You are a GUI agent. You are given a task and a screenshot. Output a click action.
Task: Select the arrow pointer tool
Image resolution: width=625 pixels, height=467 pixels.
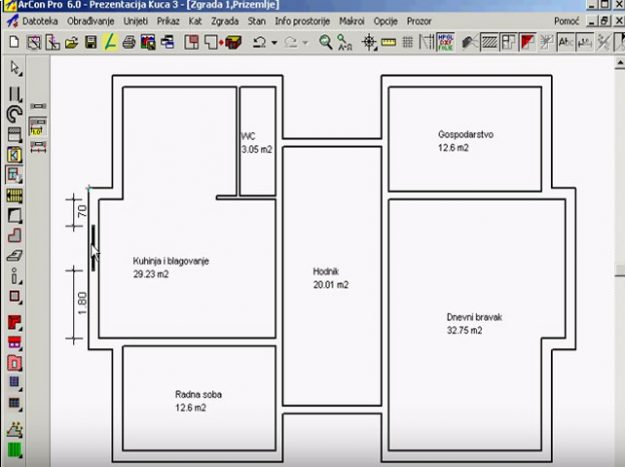point(15,67)
